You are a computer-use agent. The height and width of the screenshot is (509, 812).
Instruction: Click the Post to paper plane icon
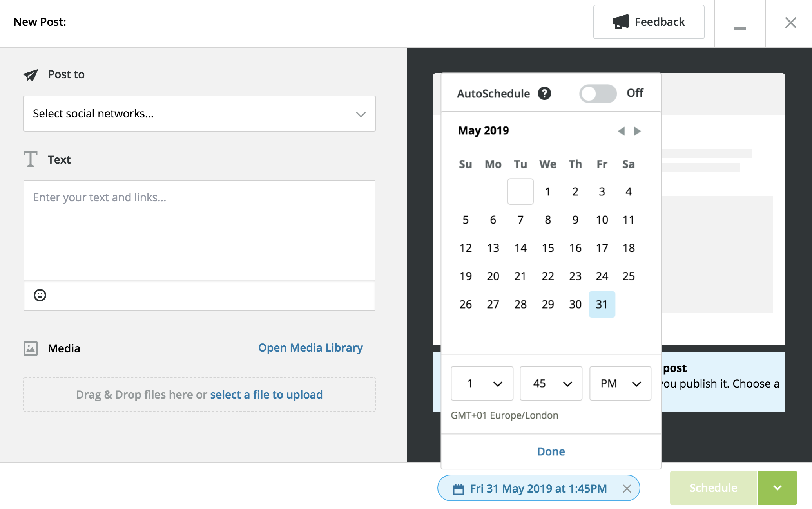pos(31,75)
